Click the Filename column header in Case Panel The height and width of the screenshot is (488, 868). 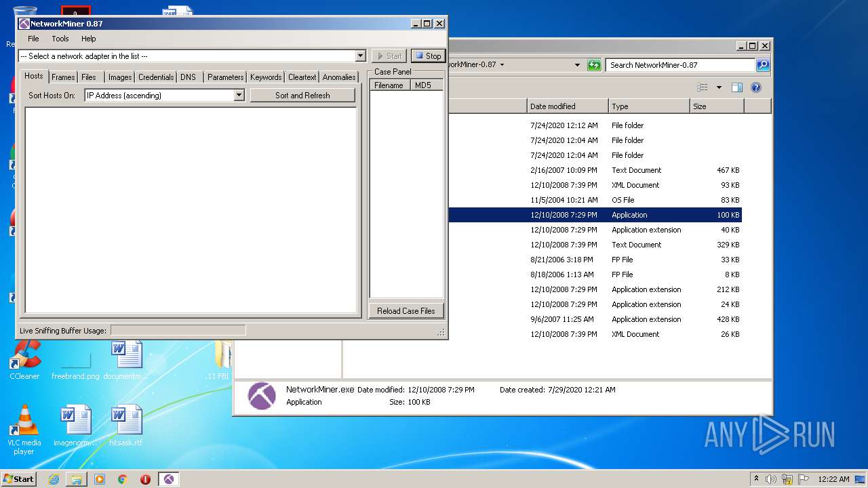390,85
